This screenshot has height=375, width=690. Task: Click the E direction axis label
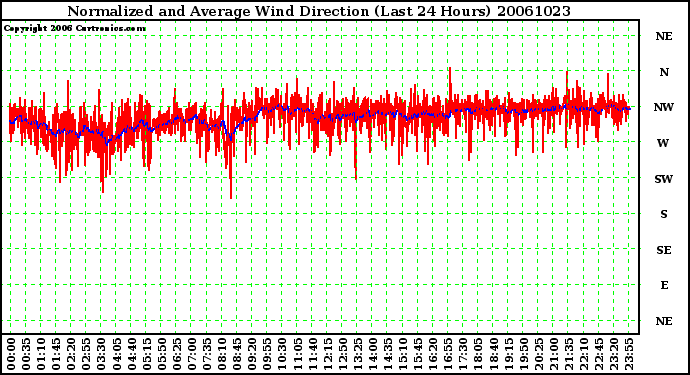point(664,285)
